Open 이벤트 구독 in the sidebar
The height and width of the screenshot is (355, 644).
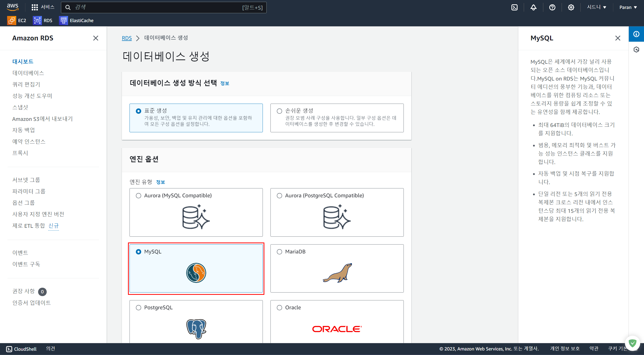pyautogui.click(x=26, y=264)
